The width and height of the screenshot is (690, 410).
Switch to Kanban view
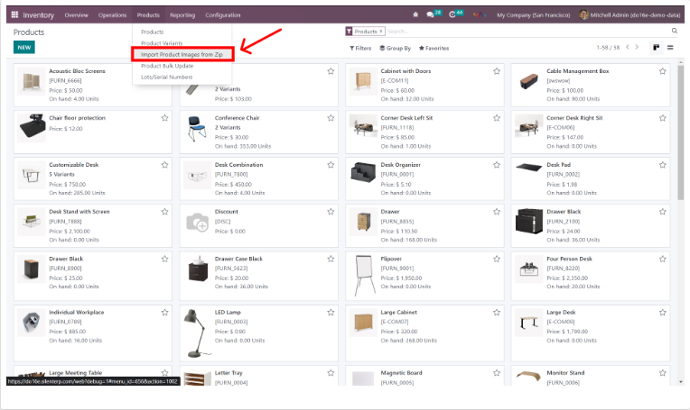(656, 48)
